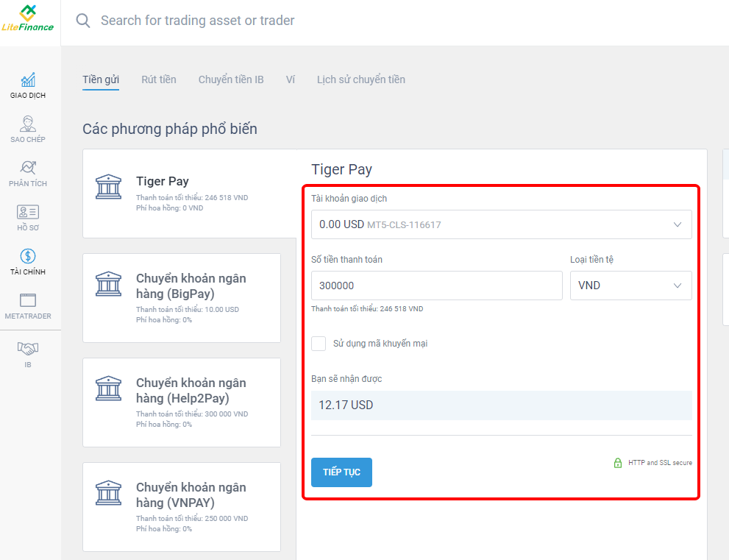The image size is (729, 560).
Task: Open Phân Tích analytics section
Action: click(28, 174)
